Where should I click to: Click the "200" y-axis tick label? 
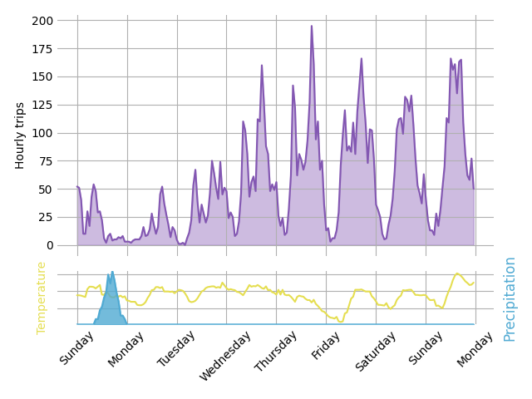pos(42,21)
